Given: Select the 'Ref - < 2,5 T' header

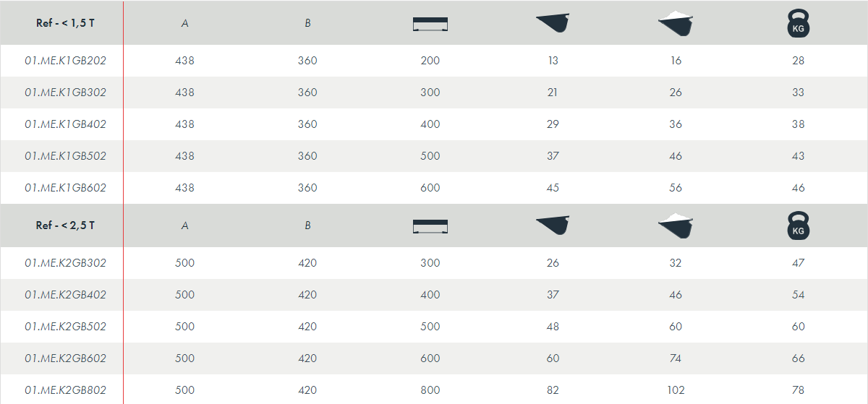Looking at the screenshot, I should [x=66, y=225].
